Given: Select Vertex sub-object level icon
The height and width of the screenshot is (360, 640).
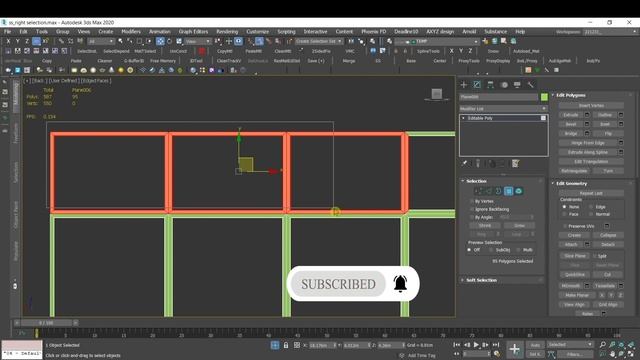Looking at the screenshot, I should [x=478, y=191].
